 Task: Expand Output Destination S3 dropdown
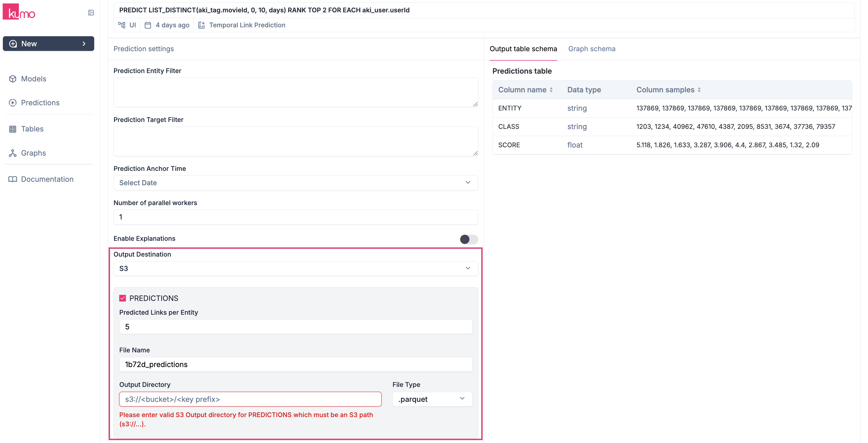pos(295,268)
